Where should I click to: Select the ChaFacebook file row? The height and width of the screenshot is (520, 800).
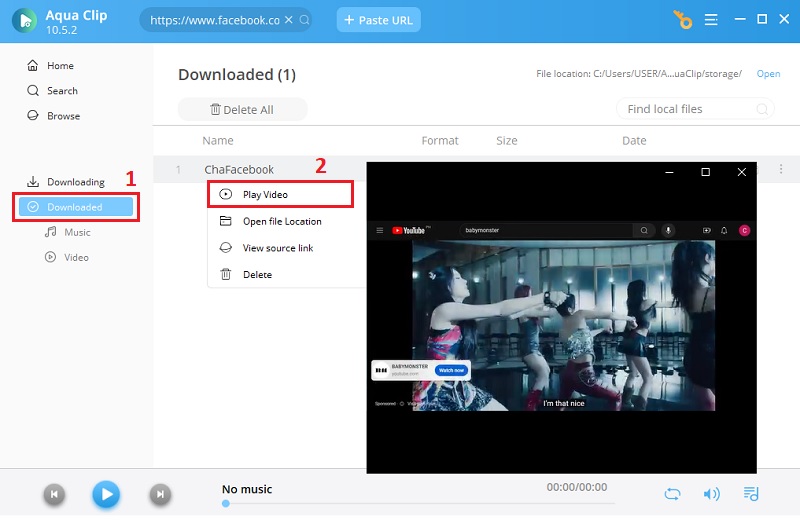click(x=259, y=169)
